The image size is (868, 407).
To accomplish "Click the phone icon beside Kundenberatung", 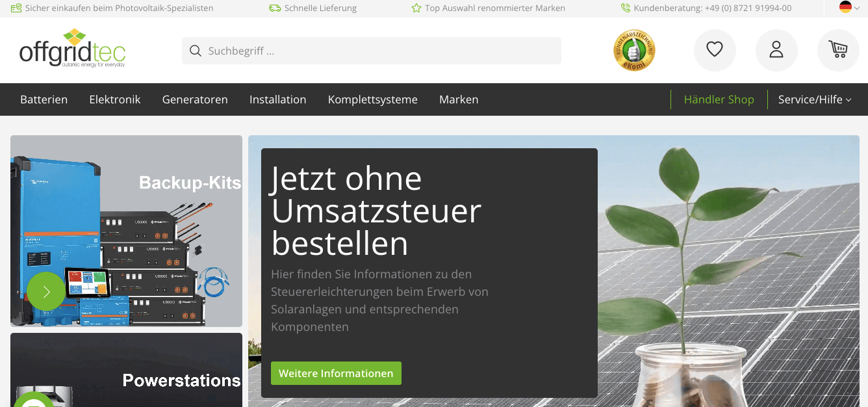I will [x=625, y=8].
